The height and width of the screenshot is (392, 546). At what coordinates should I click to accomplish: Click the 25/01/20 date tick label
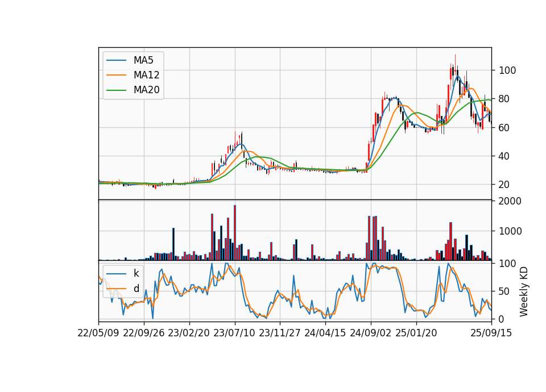[x=416, y=333]
